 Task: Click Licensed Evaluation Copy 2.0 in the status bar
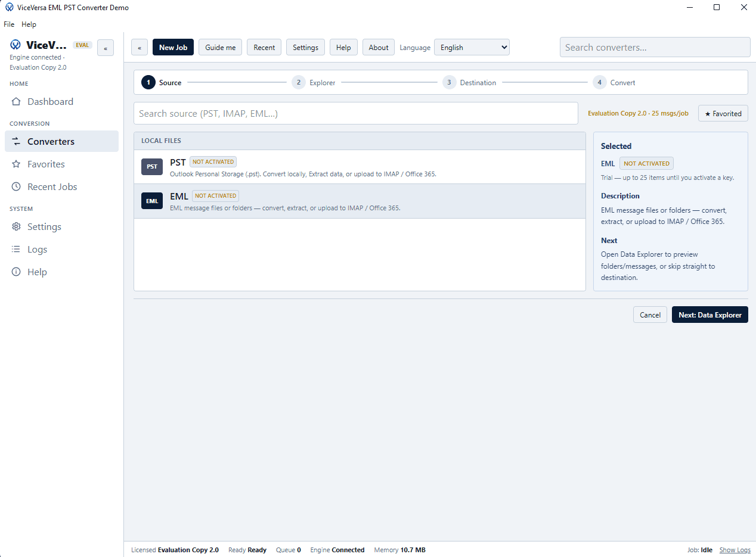pos(175,550)
